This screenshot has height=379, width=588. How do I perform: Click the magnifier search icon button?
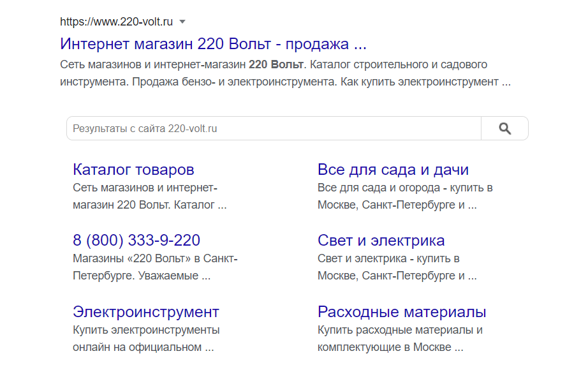coord(504,128)
